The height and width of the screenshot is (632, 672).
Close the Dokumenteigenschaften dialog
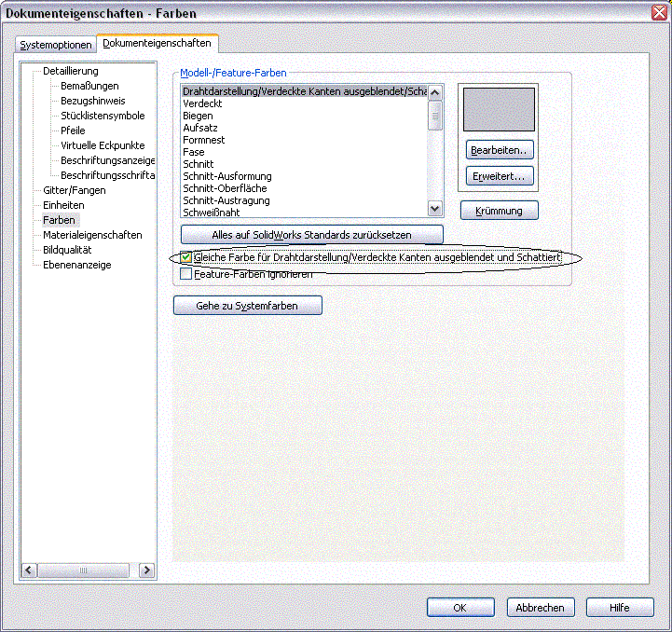click(x=660, y=12)
